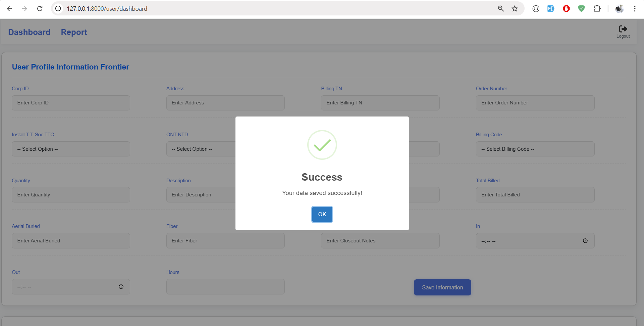This screenshot has height=326, width=644.
Task: Reload the page with browser refresh icon
Action: tap(40, 9)
